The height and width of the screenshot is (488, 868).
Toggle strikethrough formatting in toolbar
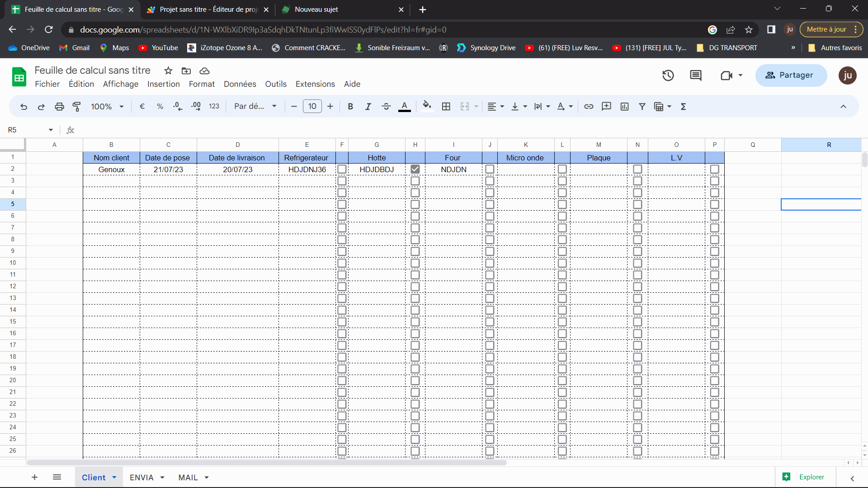click(x=386, y=107)
